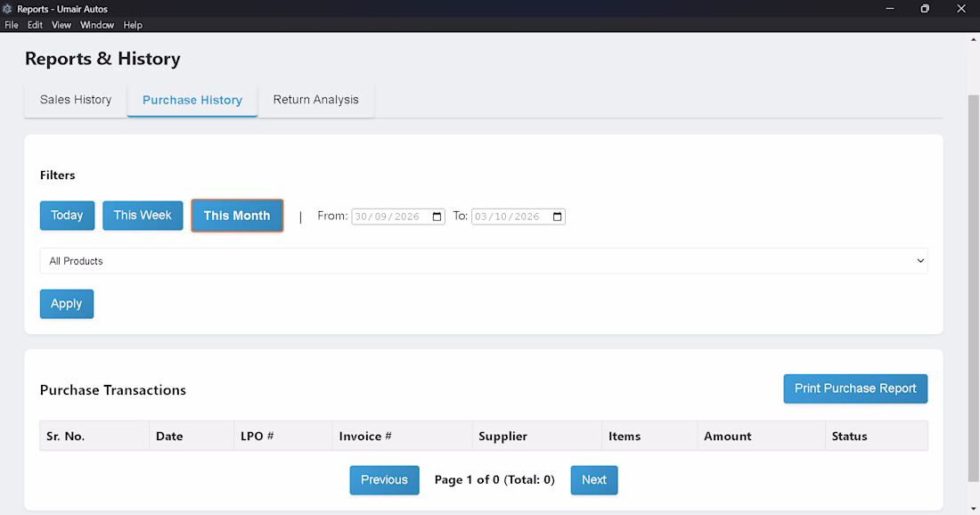Click the Sr. No. column header
The image size is (980, 515).
click(x=94, y=437)
